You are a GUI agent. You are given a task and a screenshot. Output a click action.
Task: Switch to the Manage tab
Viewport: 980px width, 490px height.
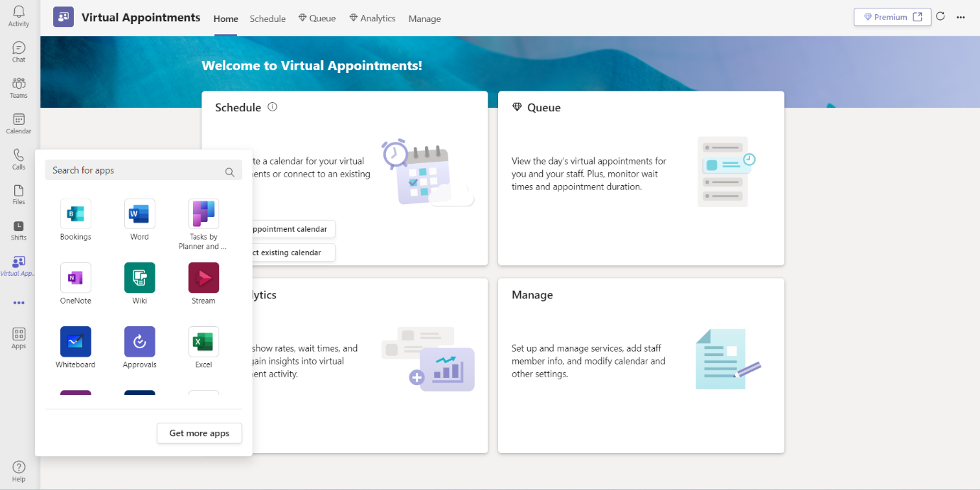pyautogui.click(x=424, y=18)
